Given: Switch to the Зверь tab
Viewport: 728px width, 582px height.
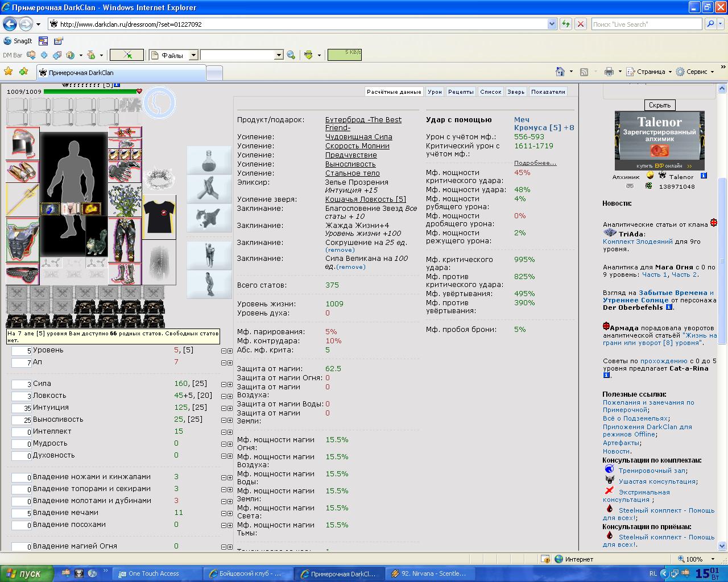Looking at the screenshot, I should tap(516, 92).
